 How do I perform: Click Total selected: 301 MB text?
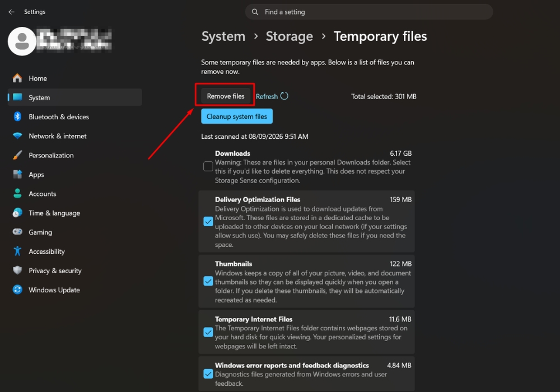click(384, 96)
